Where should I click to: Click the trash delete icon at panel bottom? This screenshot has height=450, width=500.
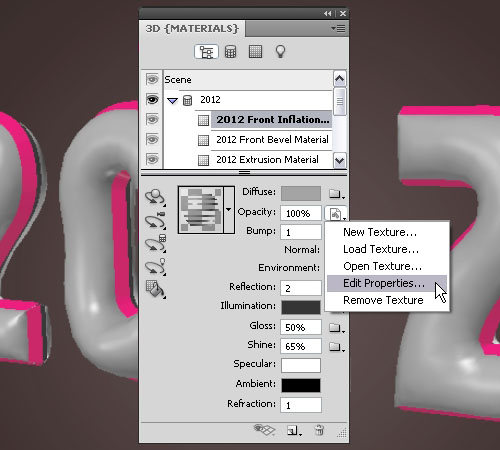[x=319, y=430]
